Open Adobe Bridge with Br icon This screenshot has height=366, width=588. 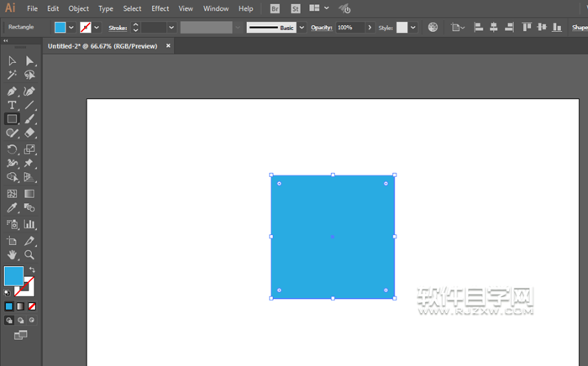pos(276,8)
